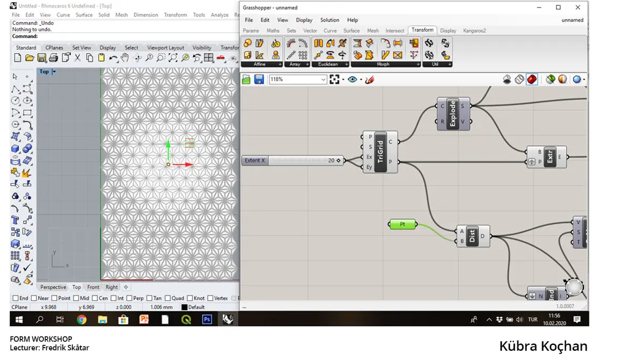Check the Cen osnap checkbox
Screen dimensions: 644x361
point(95,298)
